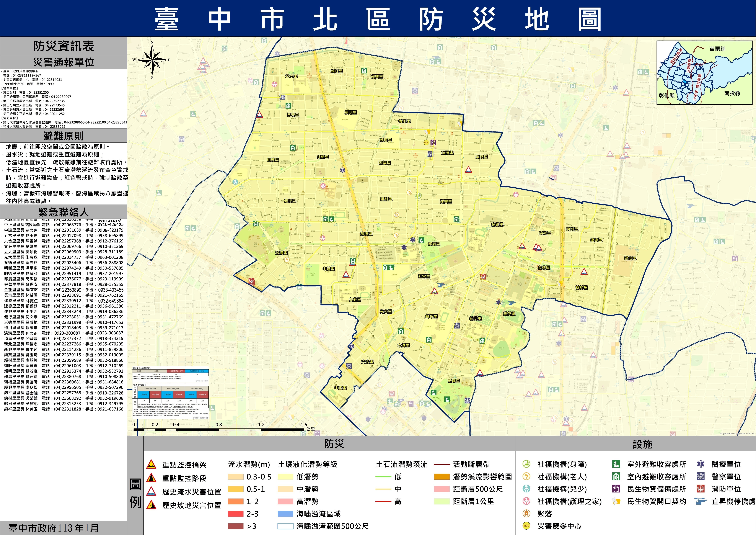Select the 警察單位 police badge legend icon
This screenshot has height=535, width=756.
(700, 476)
